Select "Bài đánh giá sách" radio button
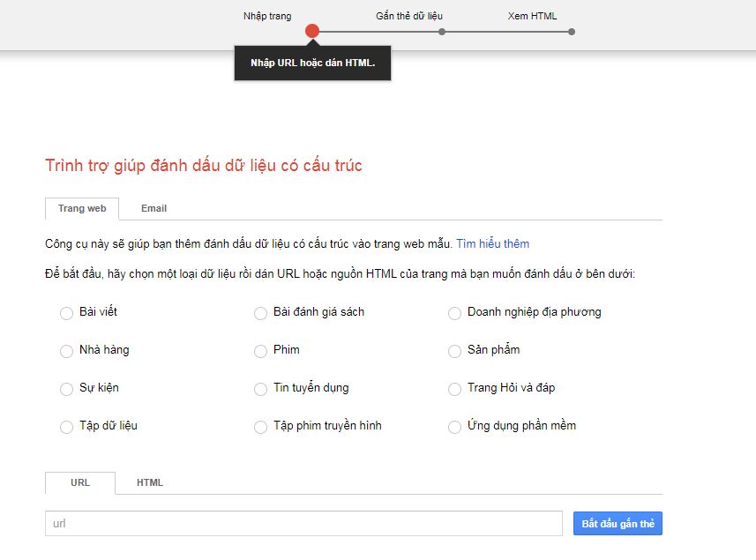This screenshot has width=756, height=560. (260, 313)
